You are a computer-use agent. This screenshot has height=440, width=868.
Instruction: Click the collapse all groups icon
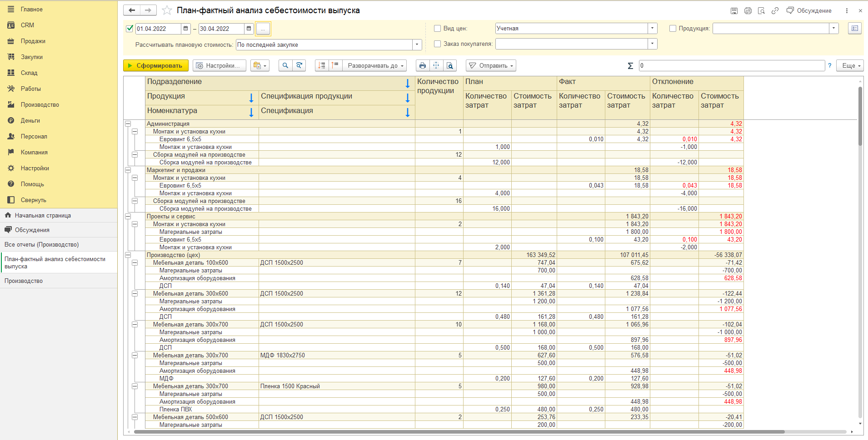(x=335, y=65)
